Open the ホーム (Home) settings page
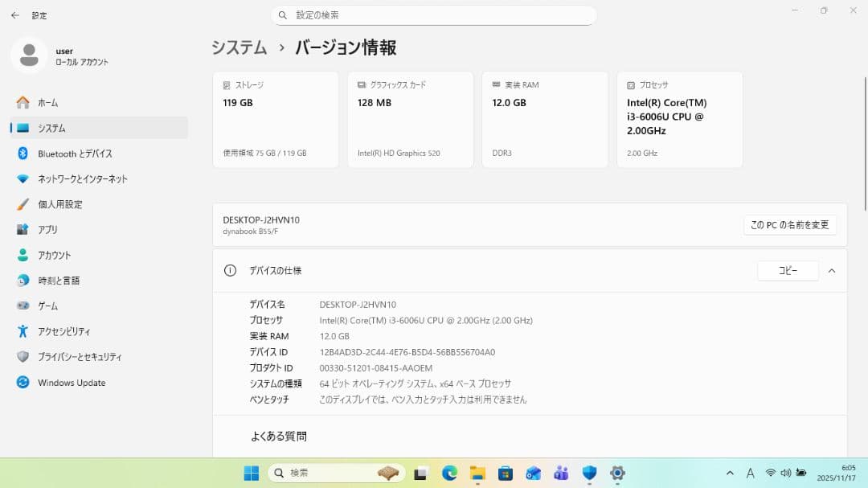868x488 pixels. 47,103
